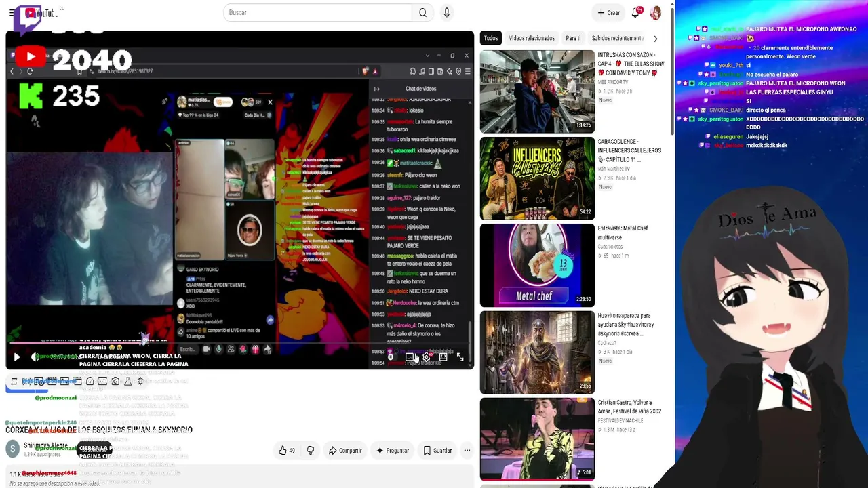Viewport: 868px width, 488px height.
Task: Open the Influencers Callejeros video thumbnail
Action: tap(537, 178)
